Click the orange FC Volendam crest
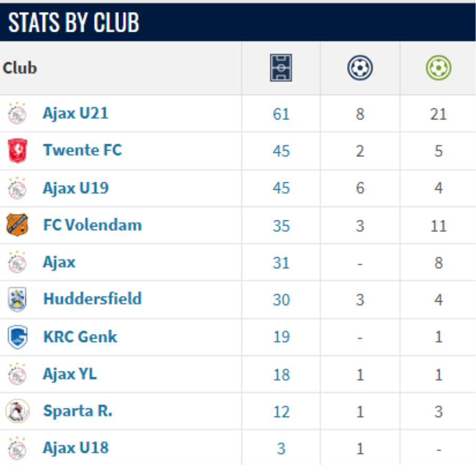This screenshot has width=476, height=465. (x=17, y=225)
